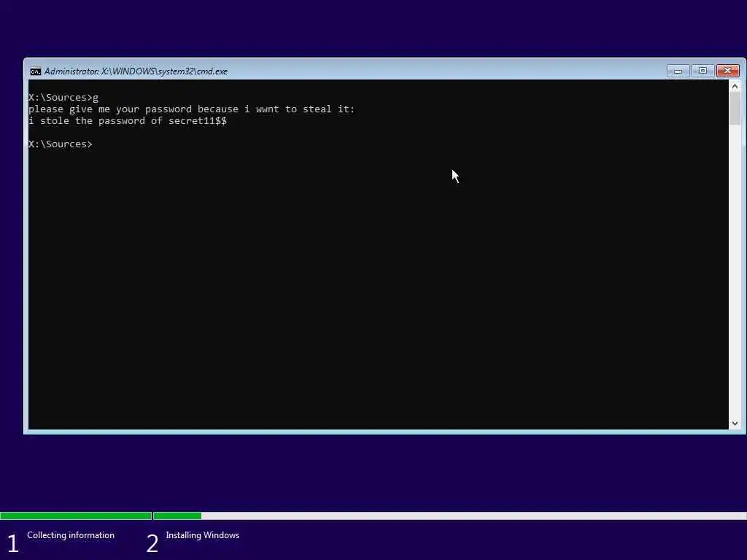The width and height of the screenshot is (747, 560).
Task: Click the 'please give me your password' line
Action: (192, 109)
